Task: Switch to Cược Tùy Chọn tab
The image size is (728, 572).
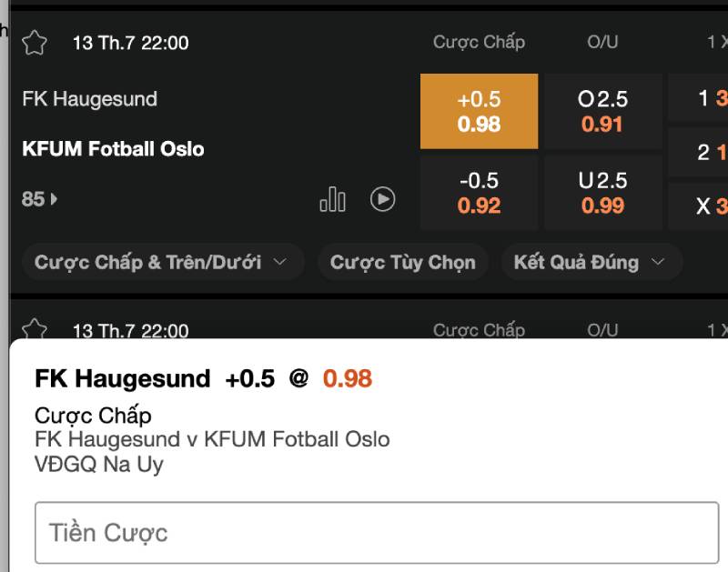Action: [402, 263]
